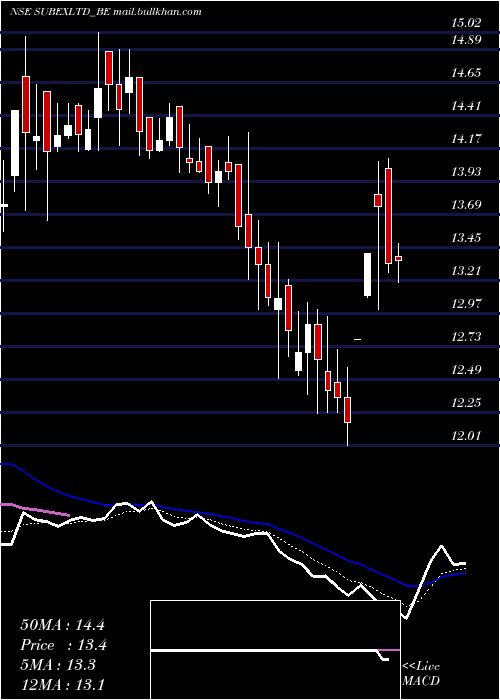Click the 15.02 price axis label
500x700 pixels.
coord(466,23)
